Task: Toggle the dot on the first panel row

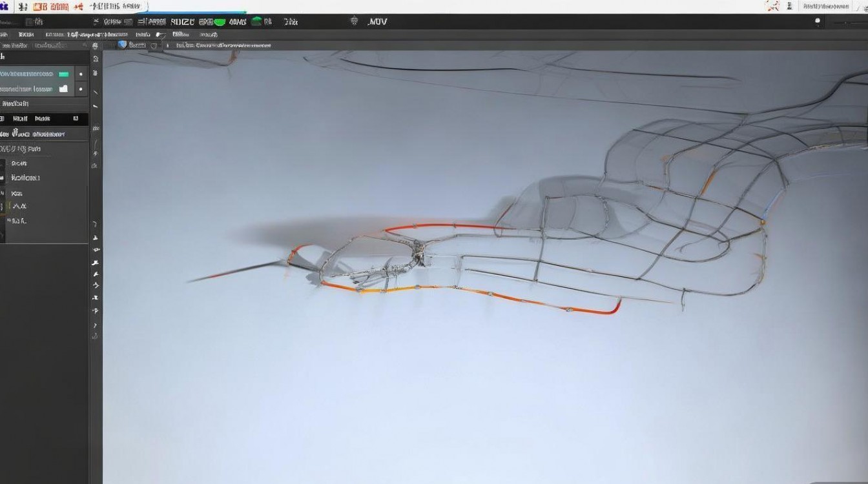Action: point(81,74)
